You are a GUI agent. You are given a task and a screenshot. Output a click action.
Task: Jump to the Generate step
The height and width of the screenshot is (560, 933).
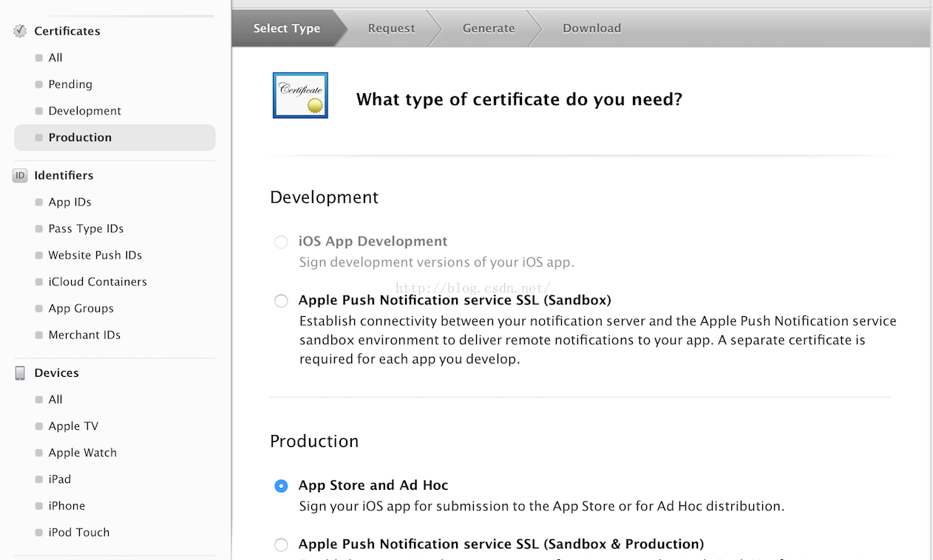click(488, 29)
